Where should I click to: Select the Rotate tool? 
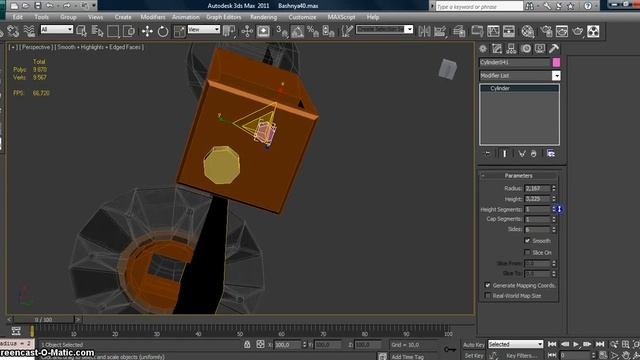point(163,31)
